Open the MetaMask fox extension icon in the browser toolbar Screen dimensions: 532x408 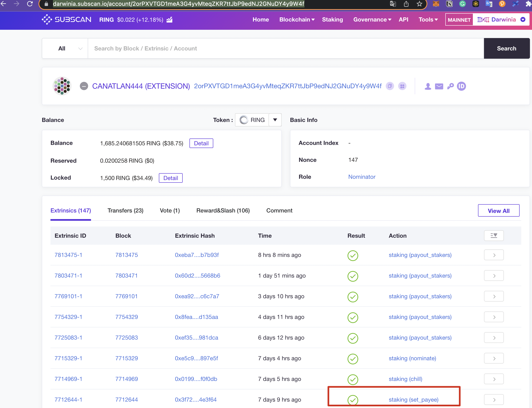436,4
